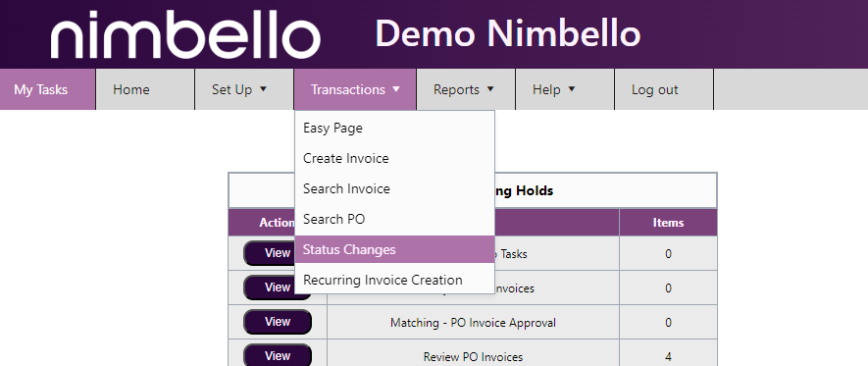
Task: Click the Demo Nimbello heading
Action: (508, 33)
